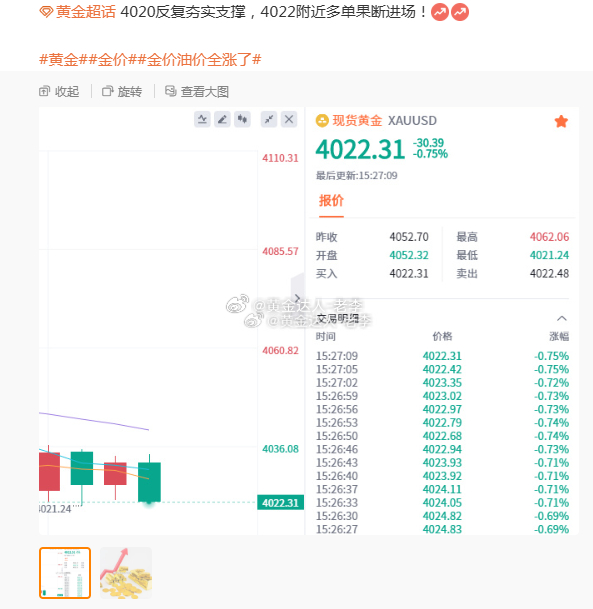Collapse the 交易明细 section chevron
593x609 pixels.
pos(562,318)
